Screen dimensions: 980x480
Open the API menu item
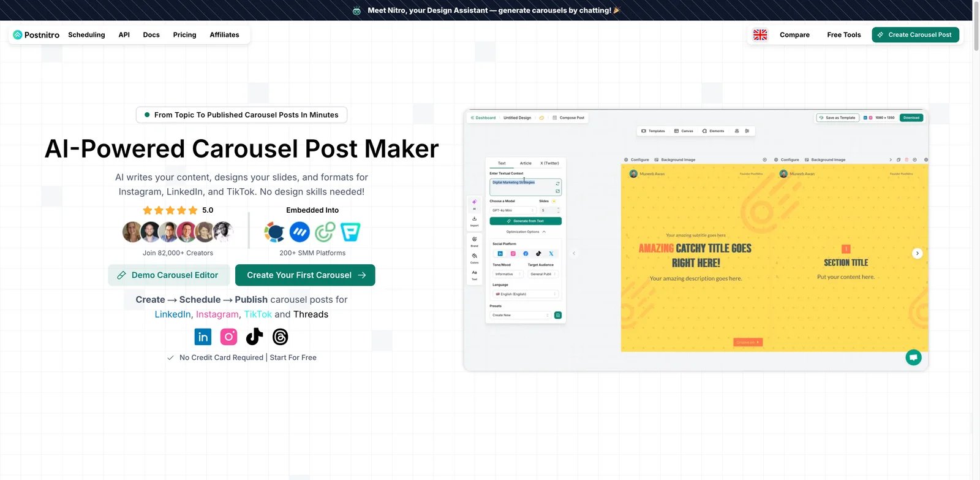click(x=124, y=35)
